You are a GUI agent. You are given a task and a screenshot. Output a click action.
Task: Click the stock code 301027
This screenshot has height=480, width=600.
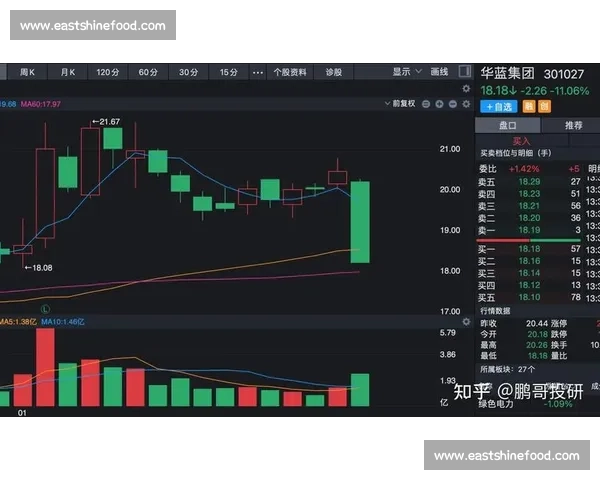(564, 74)
